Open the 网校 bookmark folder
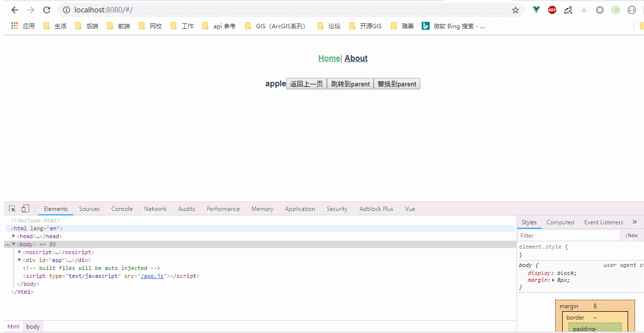 pos(150,26)
